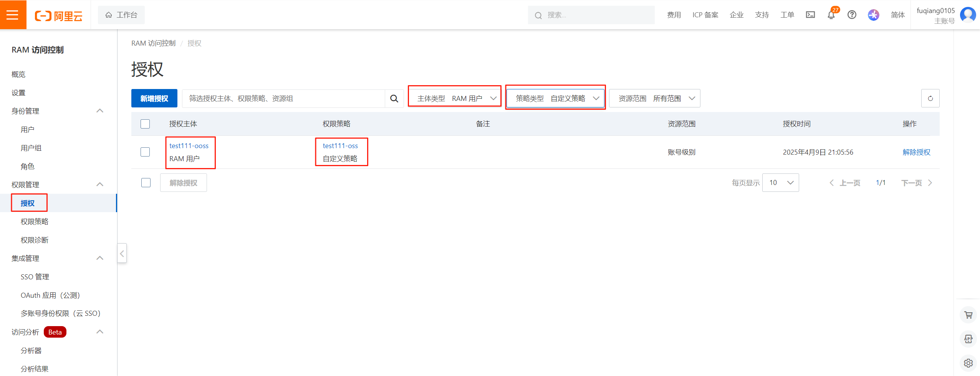The width and height of the screenshot is (980, 376).
Task: Open 分析结果 in the sidebar
Action: click(x=35, y=369)
